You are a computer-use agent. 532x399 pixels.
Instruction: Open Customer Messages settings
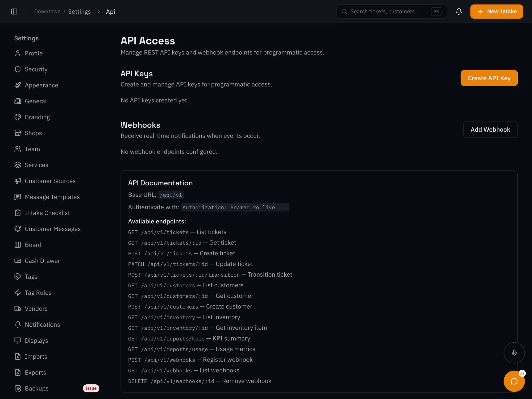coord(57,229)
